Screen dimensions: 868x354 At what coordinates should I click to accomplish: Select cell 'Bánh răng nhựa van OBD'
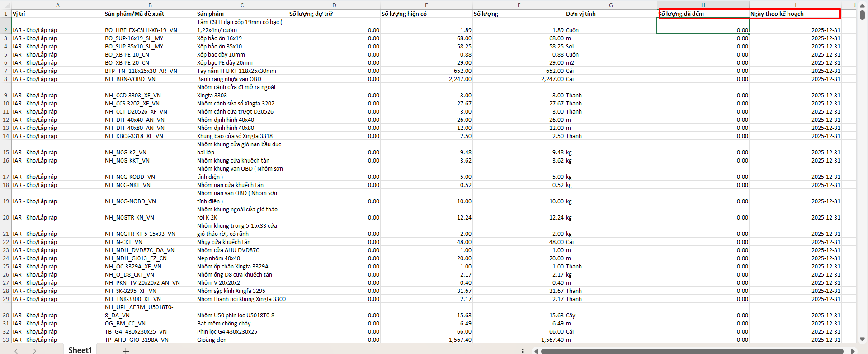(x=242, y=79)
